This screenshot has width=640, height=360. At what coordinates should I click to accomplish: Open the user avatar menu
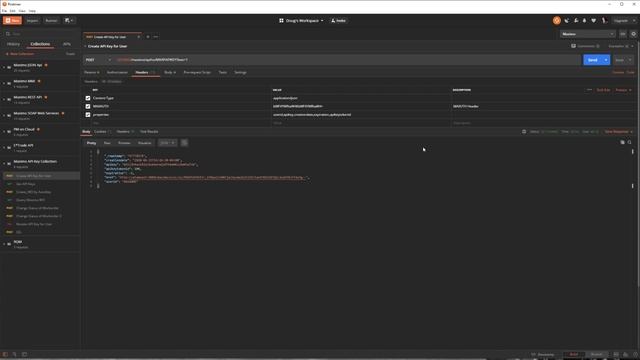click(604, 20)
